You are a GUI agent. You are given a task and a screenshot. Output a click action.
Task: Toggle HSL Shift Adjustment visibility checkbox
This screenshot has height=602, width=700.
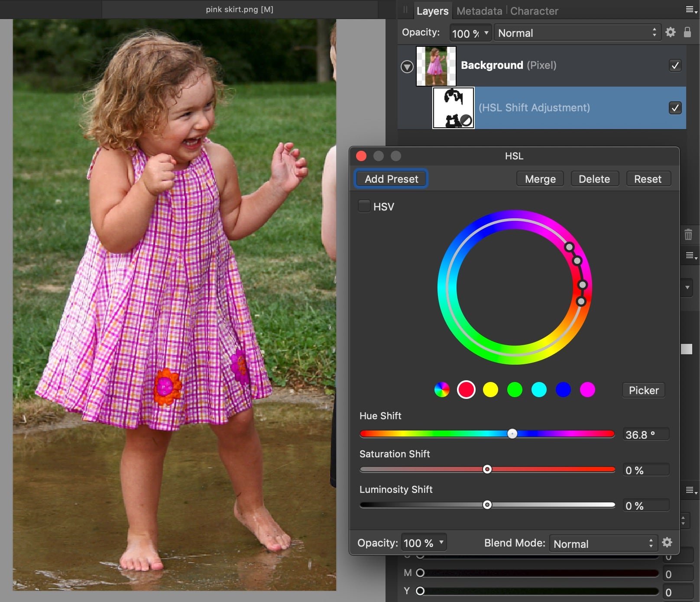click(x=675, y=108)
